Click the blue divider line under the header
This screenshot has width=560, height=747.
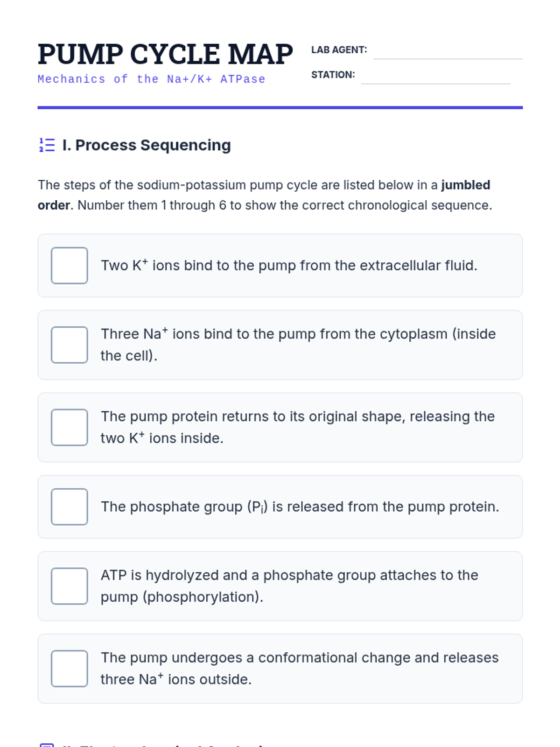click(x=280, y=107)
